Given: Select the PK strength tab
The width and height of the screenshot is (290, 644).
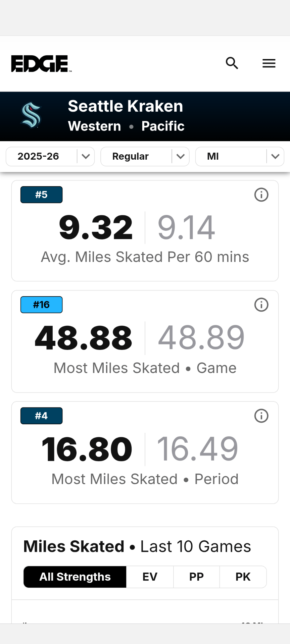Looking at the screenshot, I should coord(243,577).
